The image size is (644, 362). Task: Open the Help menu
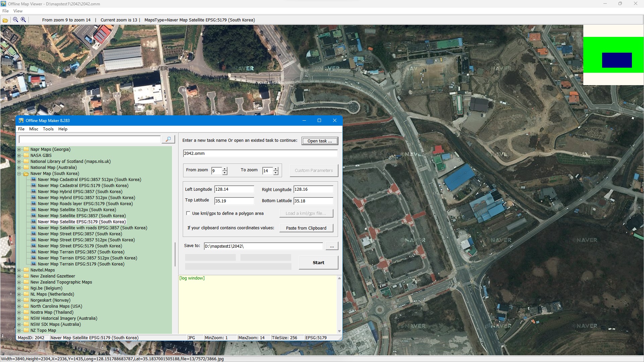point(63,129)
